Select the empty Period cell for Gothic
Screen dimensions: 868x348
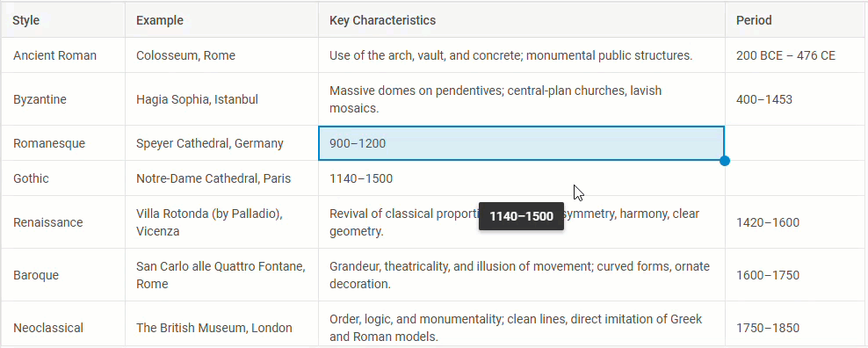[x=796, y=178]
